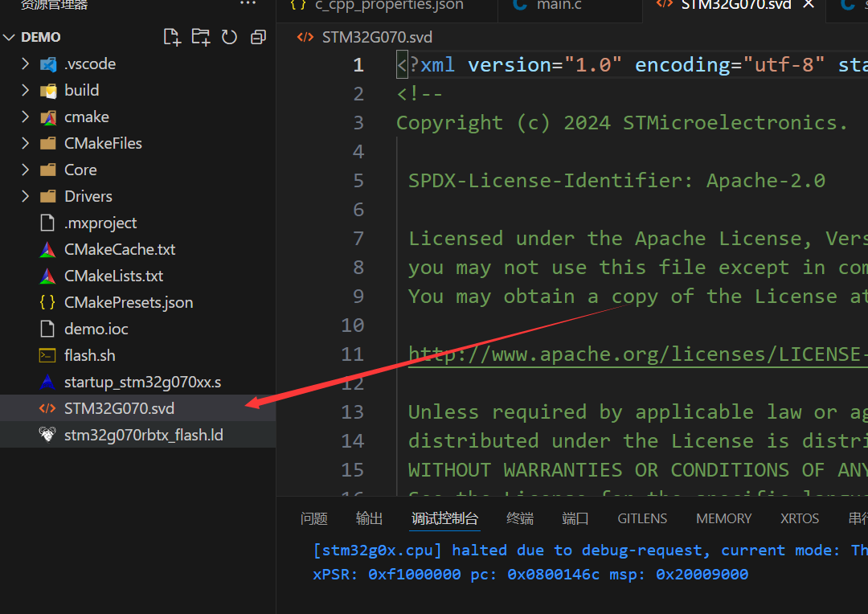Close the STM32G070.svd editor tab

[x=809, y=5]
